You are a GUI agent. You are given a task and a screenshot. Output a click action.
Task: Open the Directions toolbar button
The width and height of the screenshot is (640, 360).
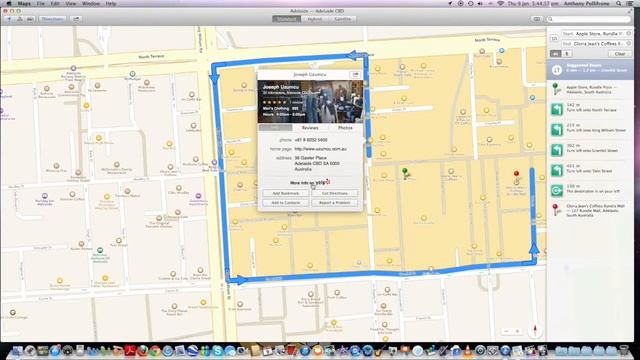click(x=53, y=19)
